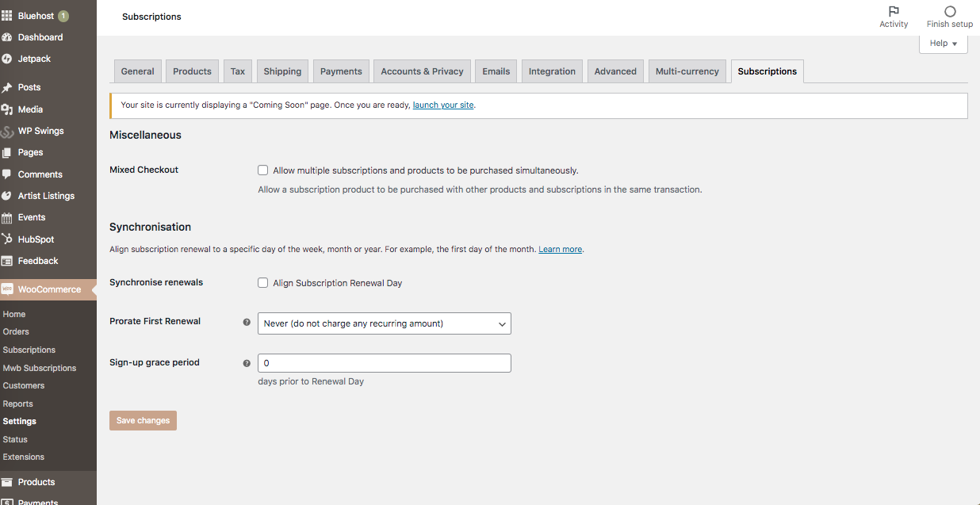Open the HubSpot icon in sidebar
980x505 pixels.
(7, 239)
